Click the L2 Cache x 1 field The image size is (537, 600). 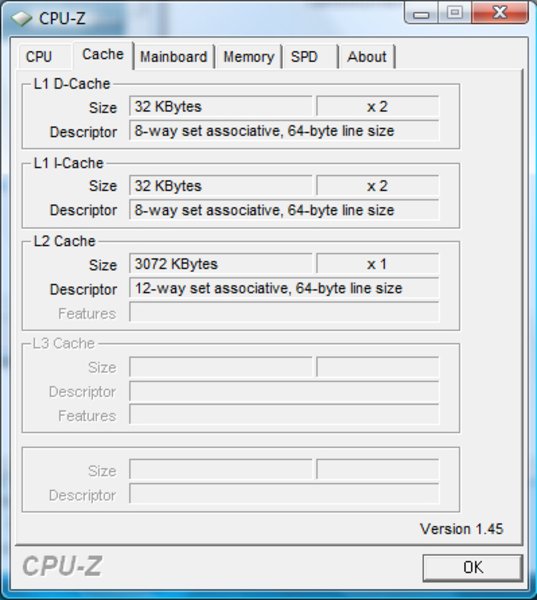tap(377, 264)
